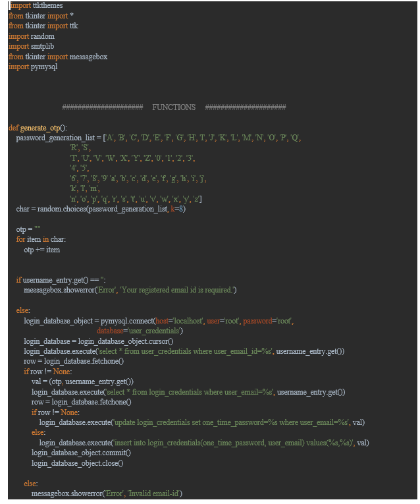Screen dimensions: 420x504
Task: Click the 'Invalid email-id' error message line
Action: (x=107, y=493)
